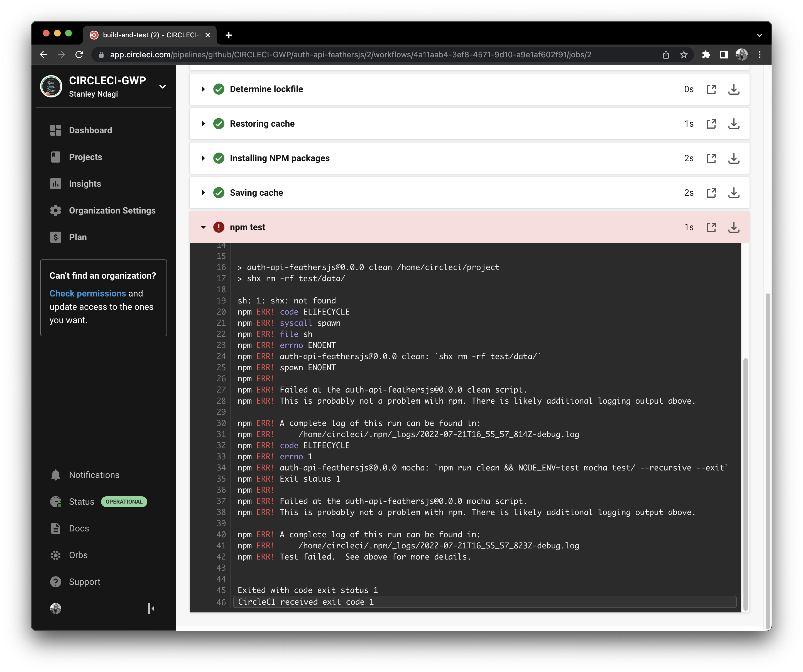Expand the Saving cache step

(204, 193)
